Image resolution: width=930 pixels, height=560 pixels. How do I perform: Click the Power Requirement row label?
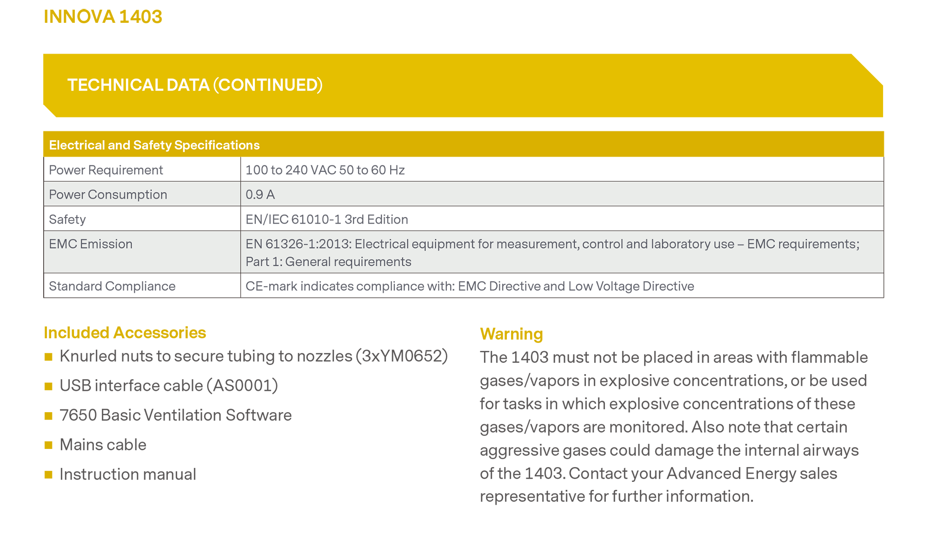(106, 170)
